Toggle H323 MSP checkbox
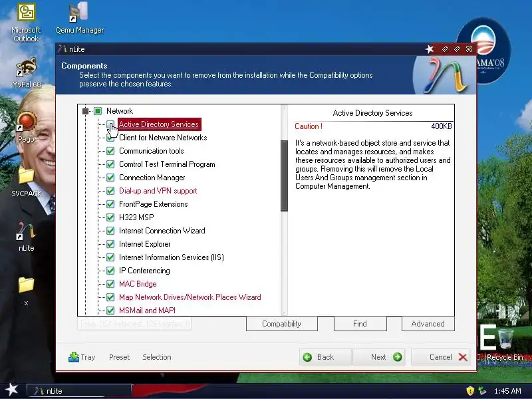This screenshot has height=399, width=532. [x=110, y=217]
